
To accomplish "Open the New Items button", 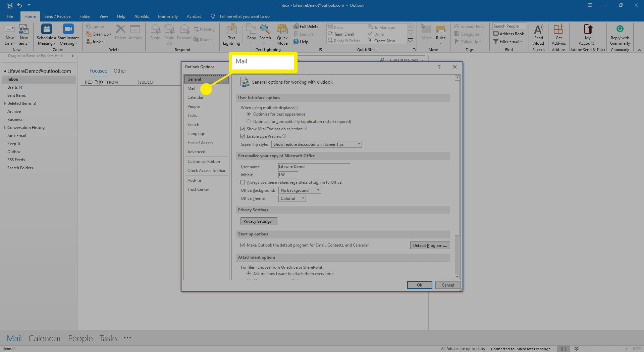I will (x=24, y=35).
